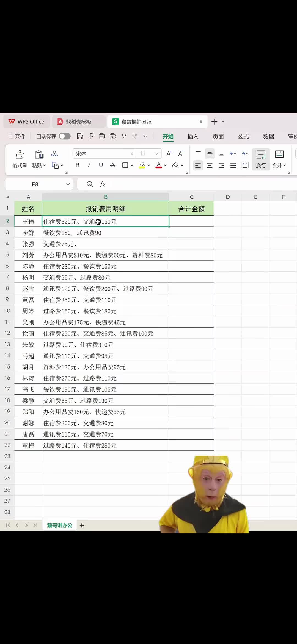
Task: Expand the Copy options arrow
Action: 62,165
